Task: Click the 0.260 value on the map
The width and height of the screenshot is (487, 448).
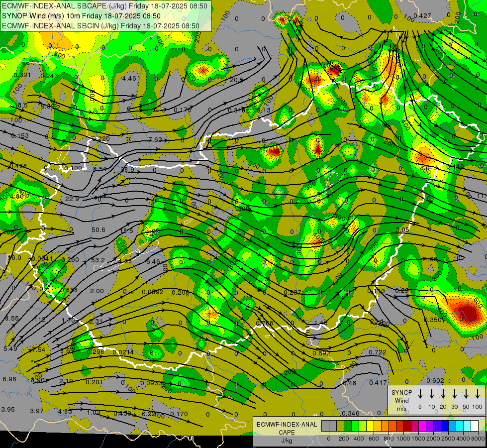Action: (x=70, y=259)
